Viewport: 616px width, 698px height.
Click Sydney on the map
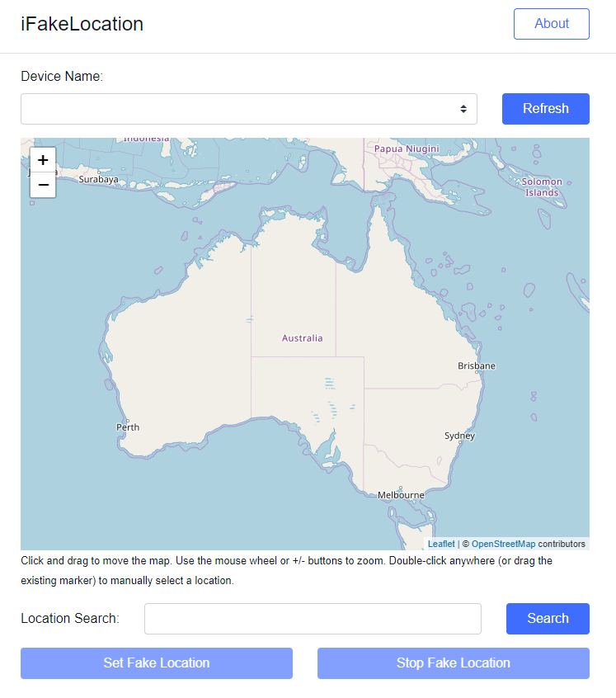click(x=459, y=436)
